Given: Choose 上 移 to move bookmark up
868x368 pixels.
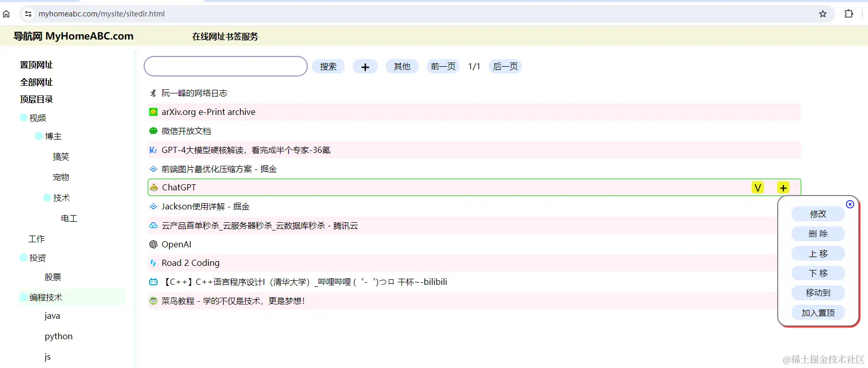Looking at the screenshot, I should pyautogui.click(x=818, y=254).
